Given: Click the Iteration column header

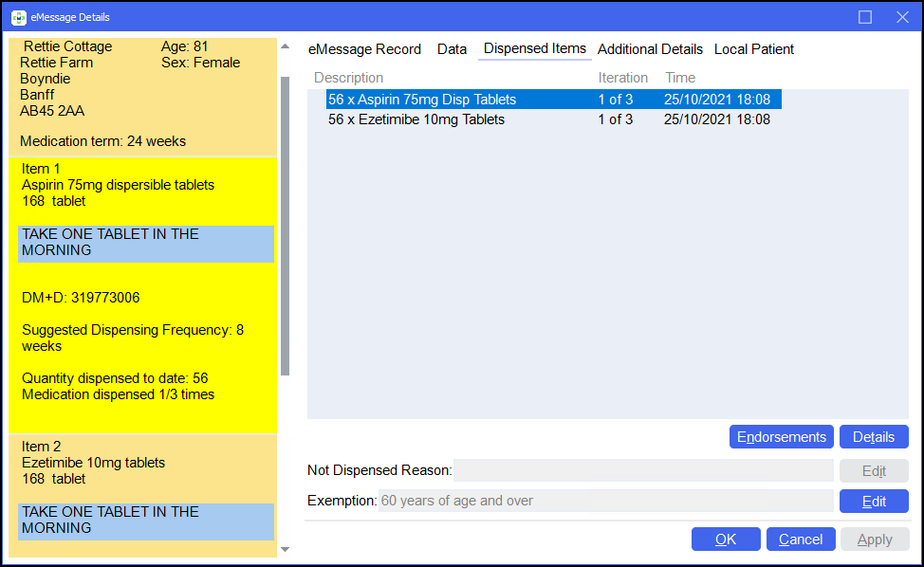Looking at the screenshot, I should click(622, 78).
